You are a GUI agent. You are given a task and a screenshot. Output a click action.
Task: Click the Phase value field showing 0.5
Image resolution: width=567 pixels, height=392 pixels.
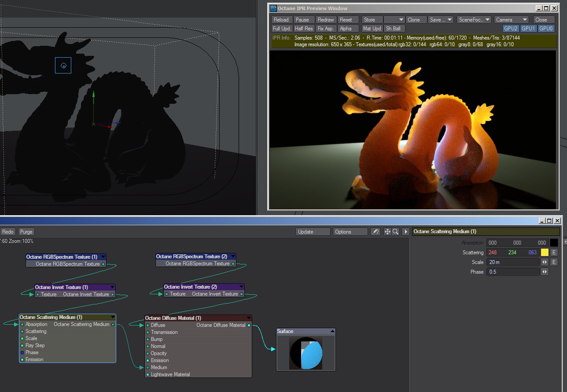point(513,272)
